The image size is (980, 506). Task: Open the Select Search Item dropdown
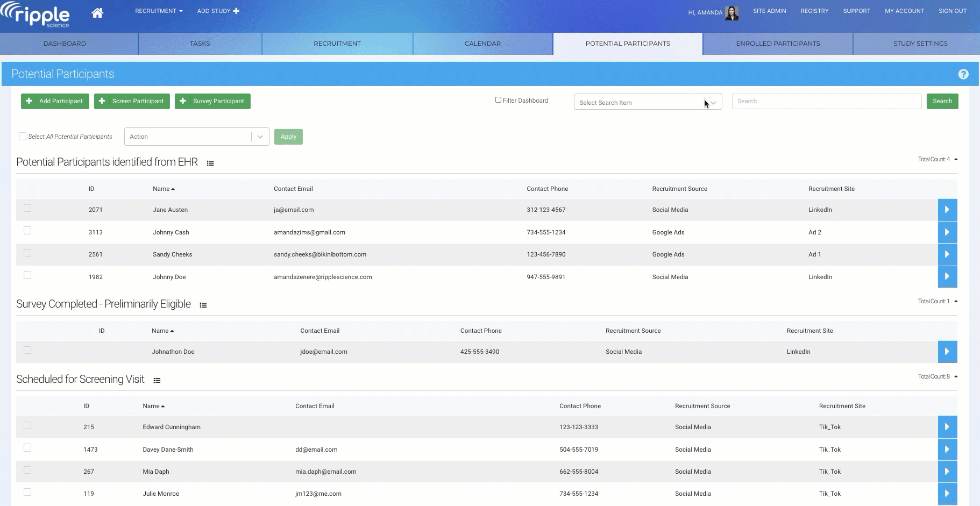pos(647,102)
